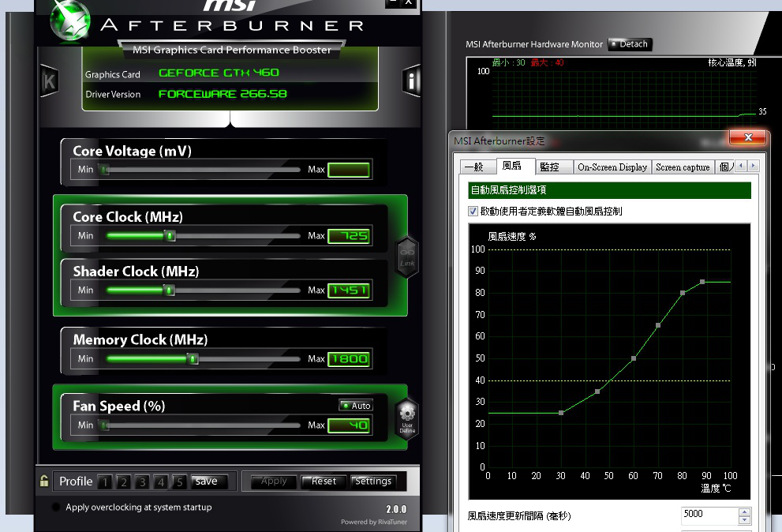This screenshot has height=532, width=782.
Task: Click the Core Clock value 725
Action: pyautogui.click(x=349, y=235)
